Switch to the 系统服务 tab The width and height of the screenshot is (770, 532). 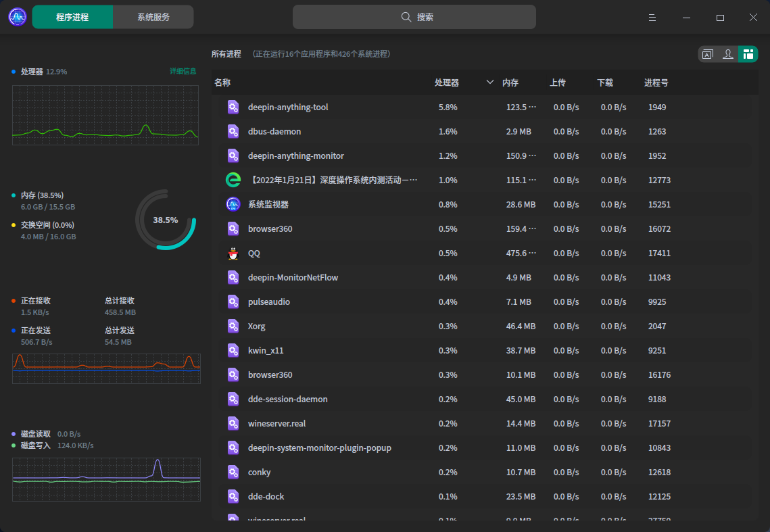tap(153, 17)
